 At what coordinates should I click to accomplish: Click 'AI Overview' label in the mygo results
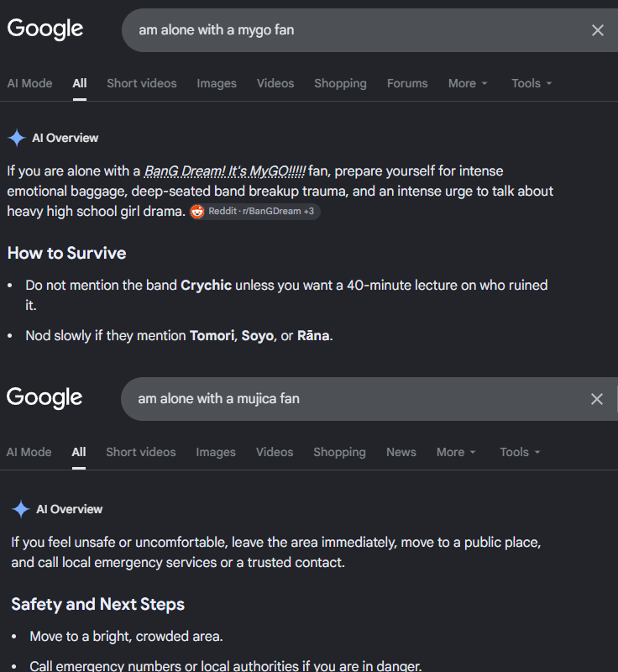pyautogui.click(x=65, y=138)
